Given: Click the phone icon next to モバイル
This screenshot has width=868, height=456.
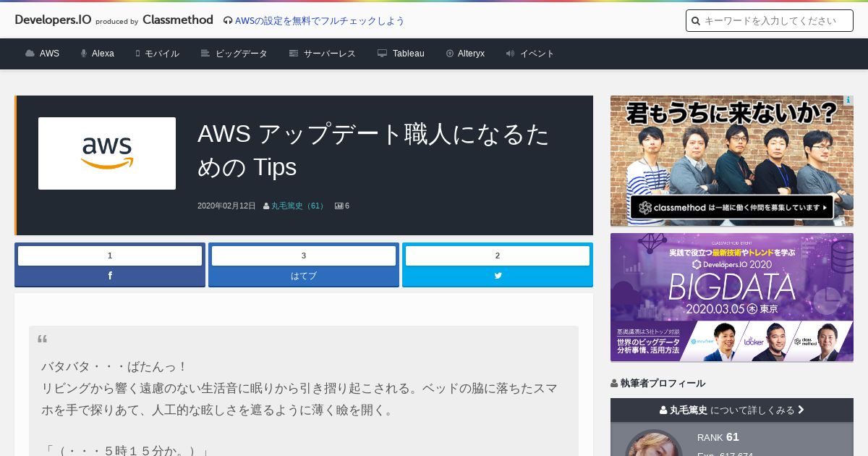Looking at the screenshot, I should (137, 54).
